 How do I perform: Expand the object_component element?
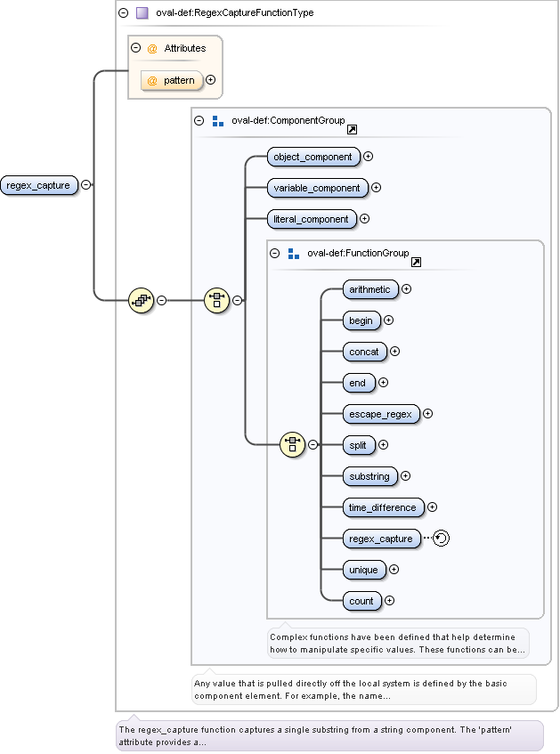click(x=368, y=157)
